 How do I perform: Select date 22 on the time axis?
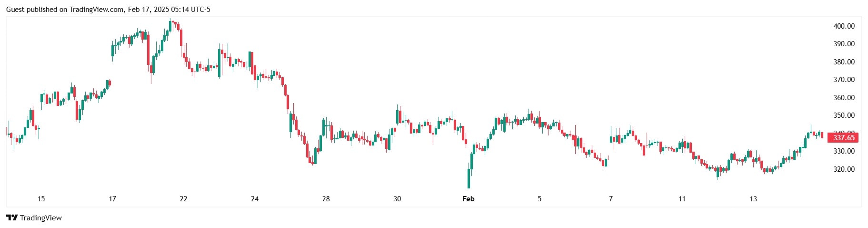pyautogui.click(x=183, y=199)
